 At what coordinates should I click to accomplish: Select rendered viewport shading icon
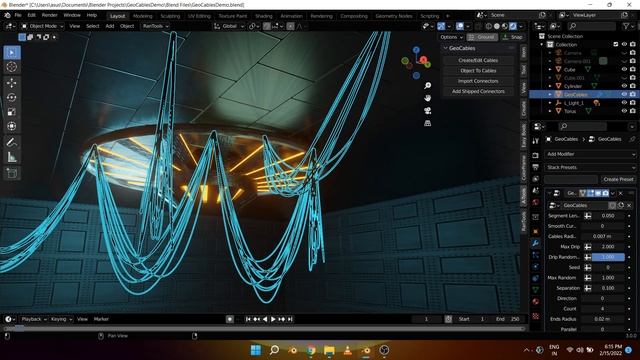point(513,26)
